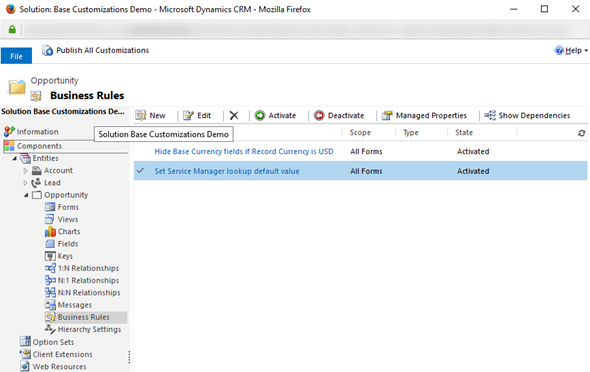590x372 pixels.
Task: Open Set Service Manager lookup default value
Action: coord(227,171)
